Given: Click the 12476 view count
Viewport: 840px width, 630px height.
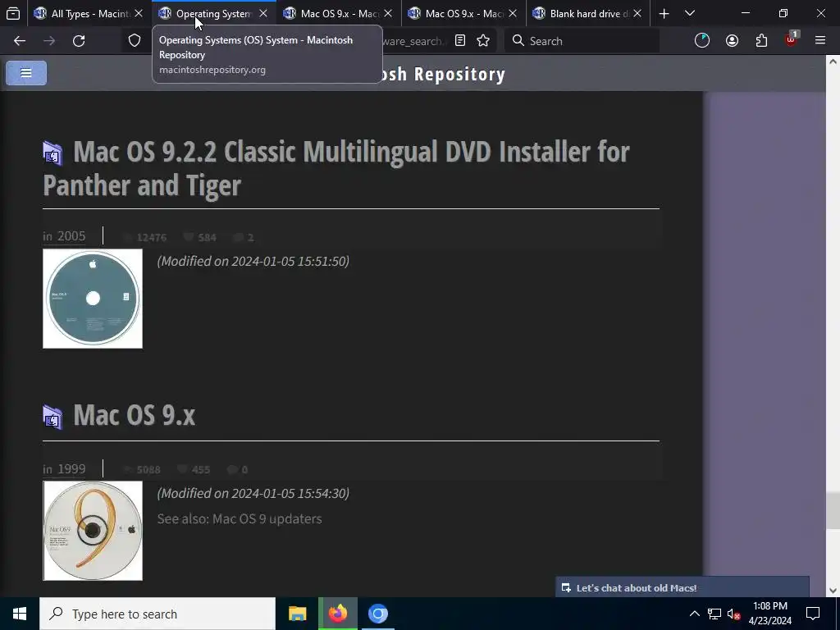Looking at the screenshot, I should coord(151,237).
